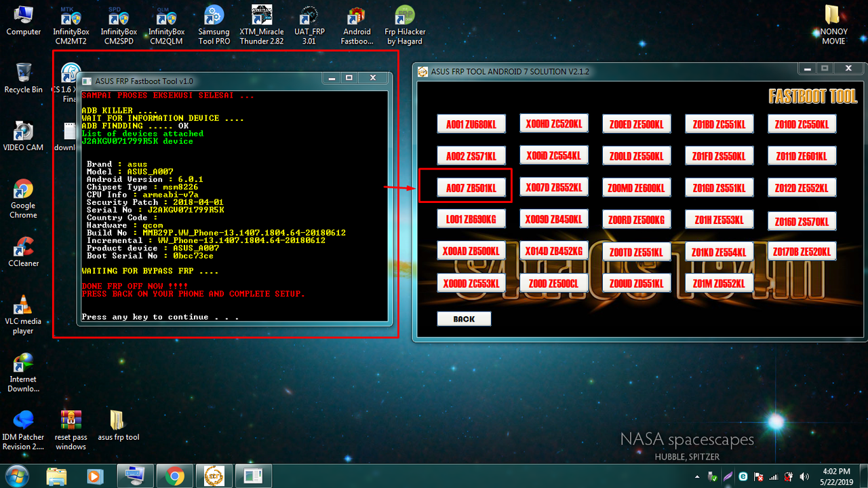Choose the Z017DB ZE520KL button
Viewport: 868px width, 488px height.
click(802, 252)
